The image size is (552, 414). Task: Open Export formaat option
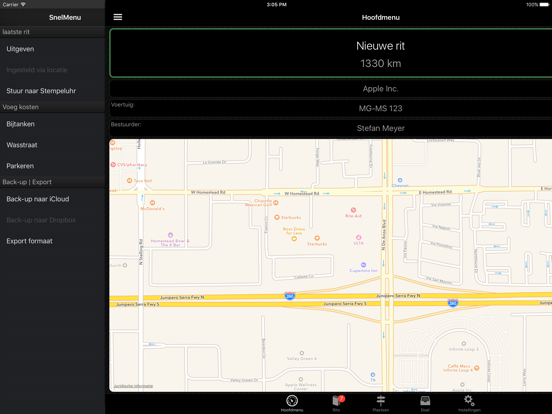52,241
